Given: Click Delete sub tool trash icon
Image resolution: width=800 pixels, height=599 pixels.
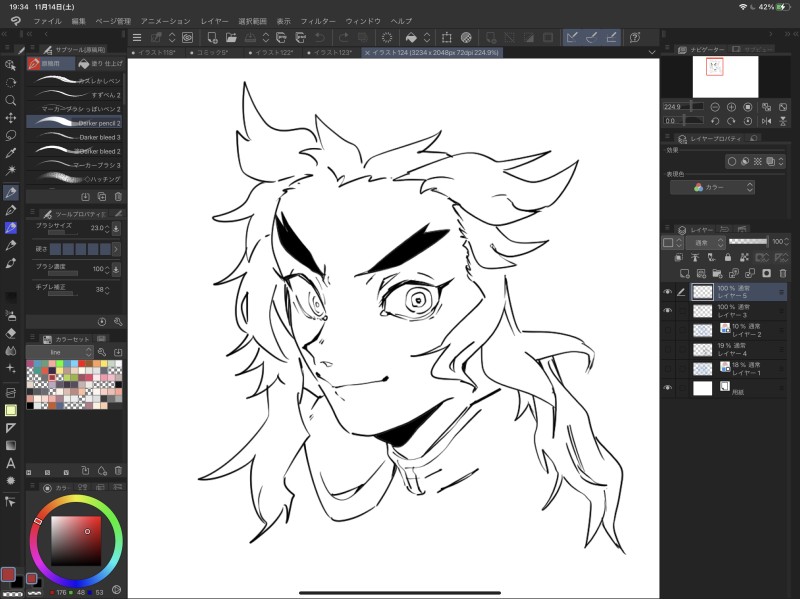Looking at the screenshot, I should pos(118,196).
